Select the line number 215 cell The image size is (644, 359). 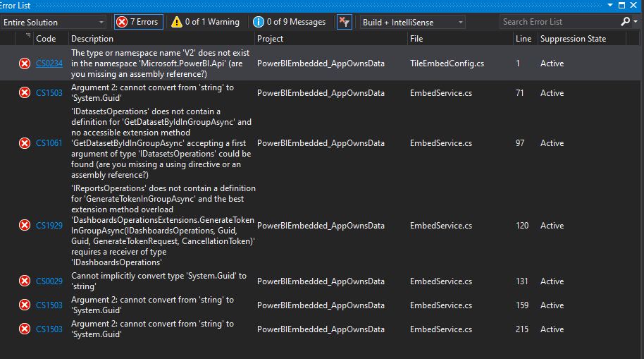pos(522,329)
